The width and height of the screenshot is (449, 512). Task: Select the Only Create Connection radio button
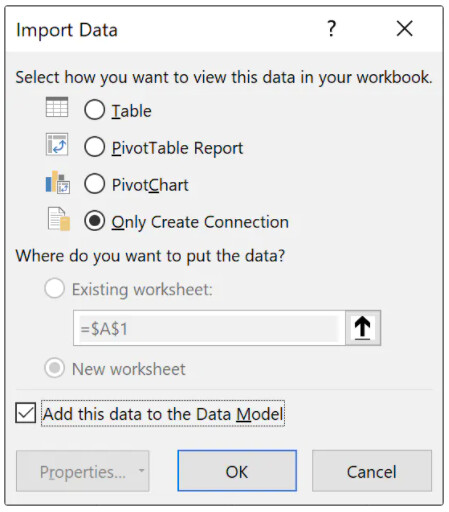pyautogui.click(x=95, y=221)
